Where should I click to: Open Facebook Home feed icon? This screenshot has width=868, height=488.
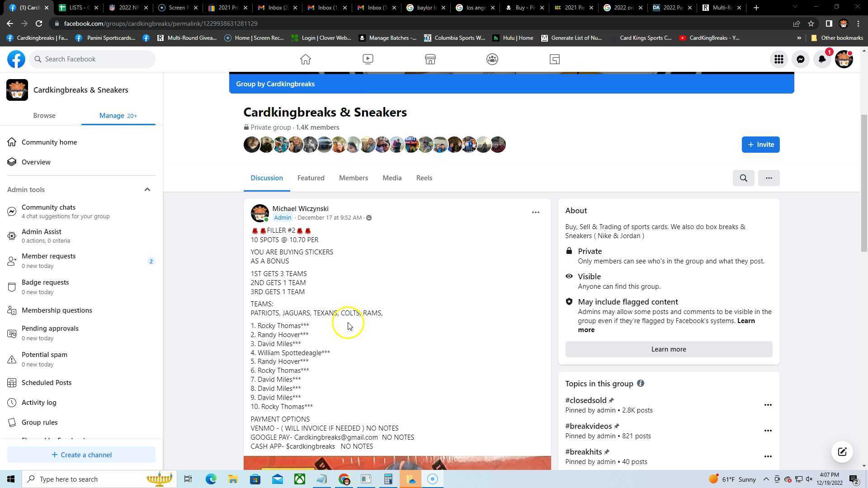pyautogui.click(x=306, y=59)
